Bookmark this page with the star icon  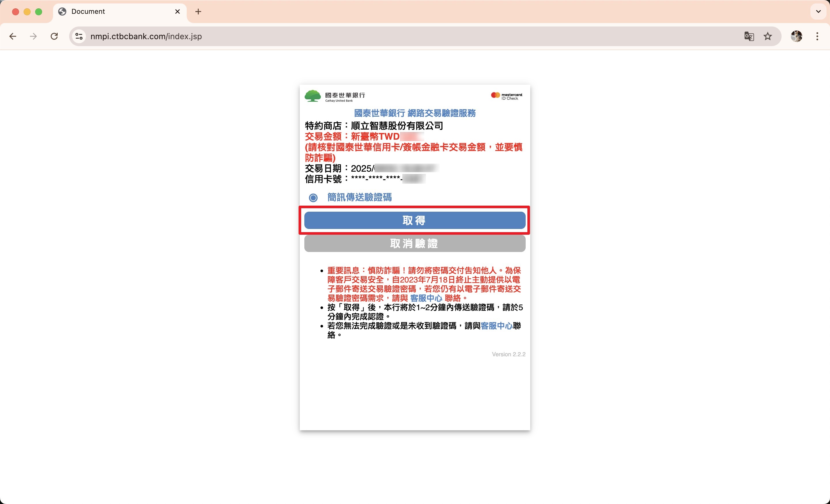tap(768, 36)
